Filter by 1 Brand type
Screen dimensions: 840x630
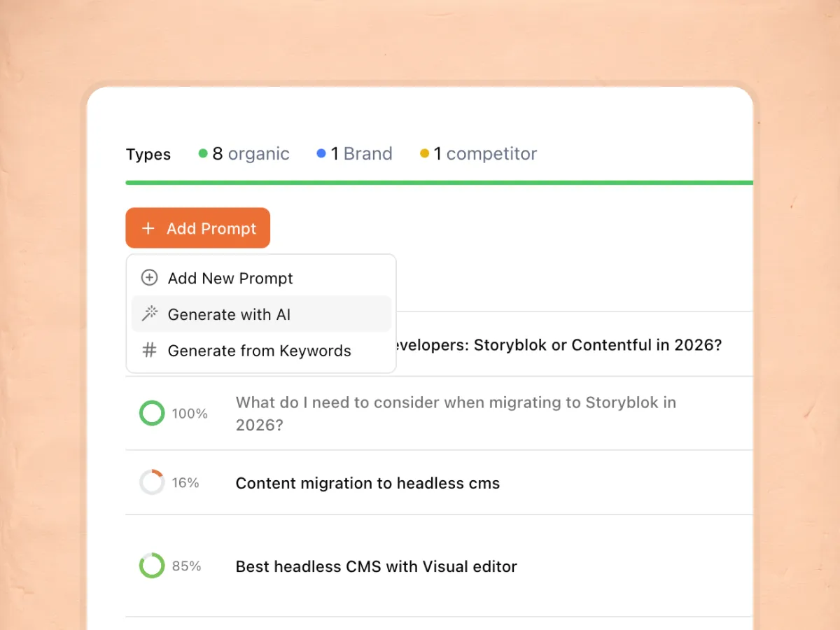(361, 154)
